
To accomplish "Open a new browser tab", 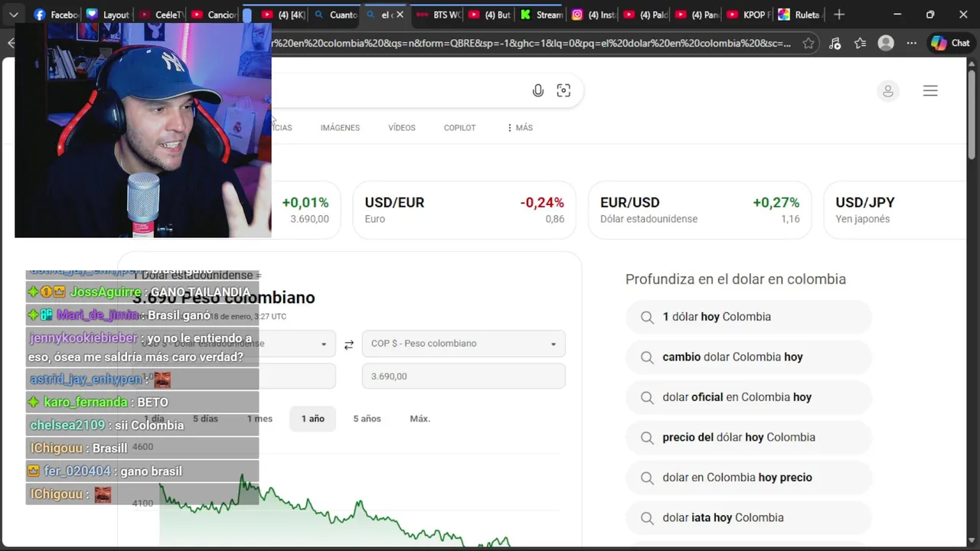I will (839, 15).
